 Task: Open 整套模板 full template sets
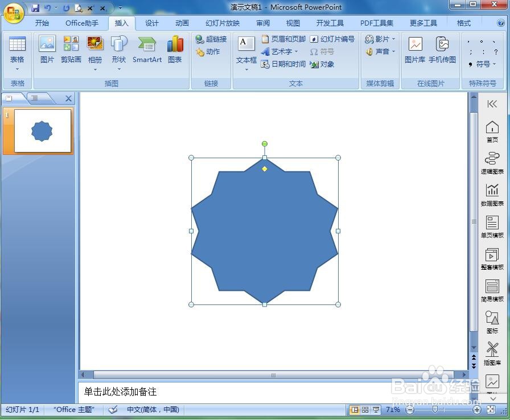(492, 258)
